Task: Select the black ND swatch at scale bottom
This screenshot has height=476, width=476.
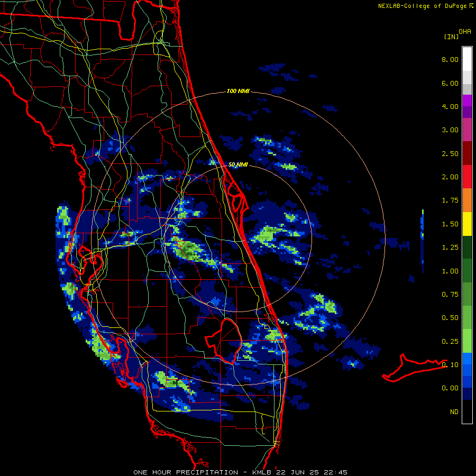Action: [x=467, y=411]
